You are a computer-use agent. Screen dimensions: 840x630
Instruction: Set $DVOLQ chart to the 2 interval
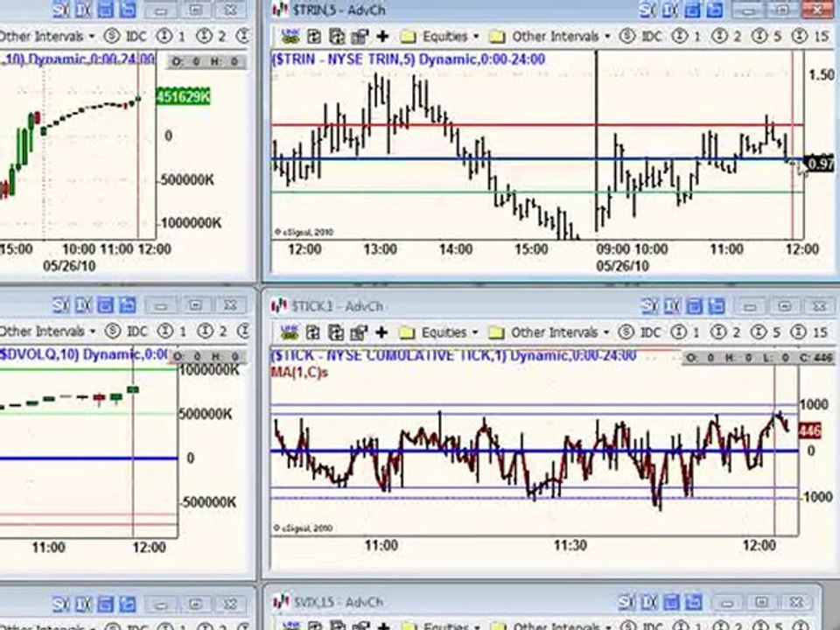[x=212, y=332]
